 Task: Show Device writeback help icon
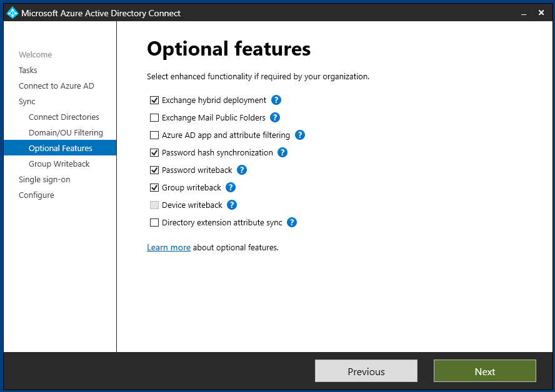click(x=232, y=205)
